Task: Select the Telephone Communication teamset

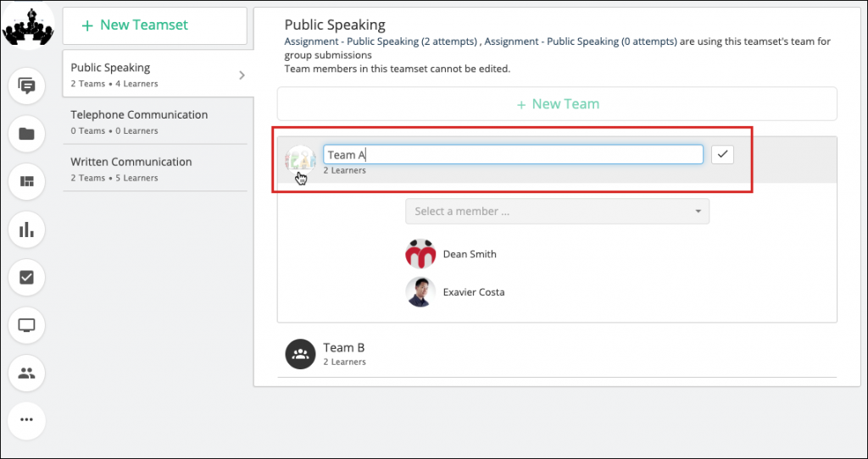Action: 155,122
